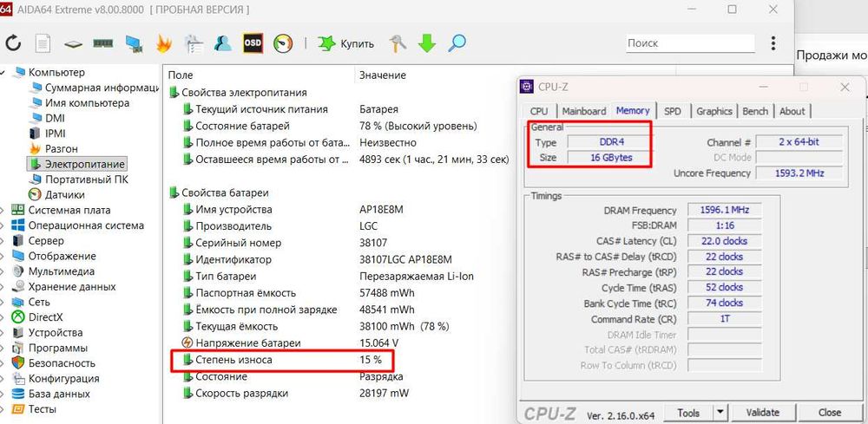Viewport: 868px width, 424px height.
Task: Select the Напряжение батареи row icon
Action: pos(187,342)
